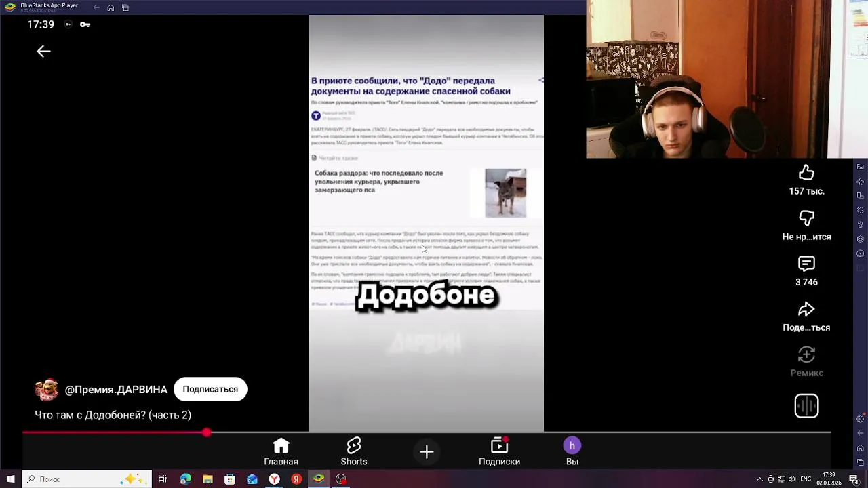
Task: Like the Short with thumbs-up icon
Action: [x=806, y=173]
